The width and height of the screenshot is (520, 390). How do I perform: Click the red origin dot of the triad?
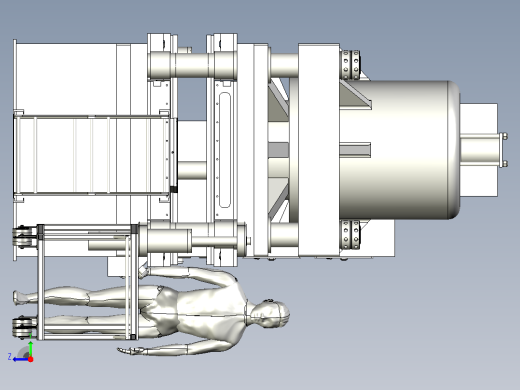pos(31,359)
